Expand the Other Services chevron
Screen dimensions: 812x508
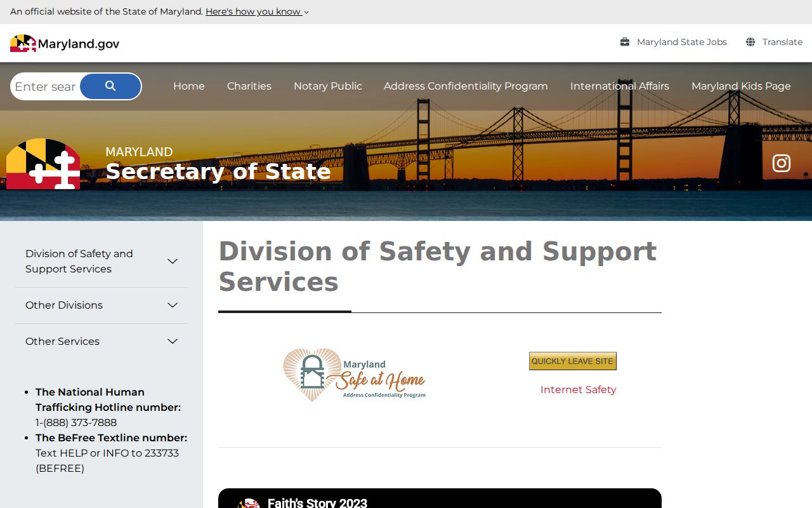173,342
